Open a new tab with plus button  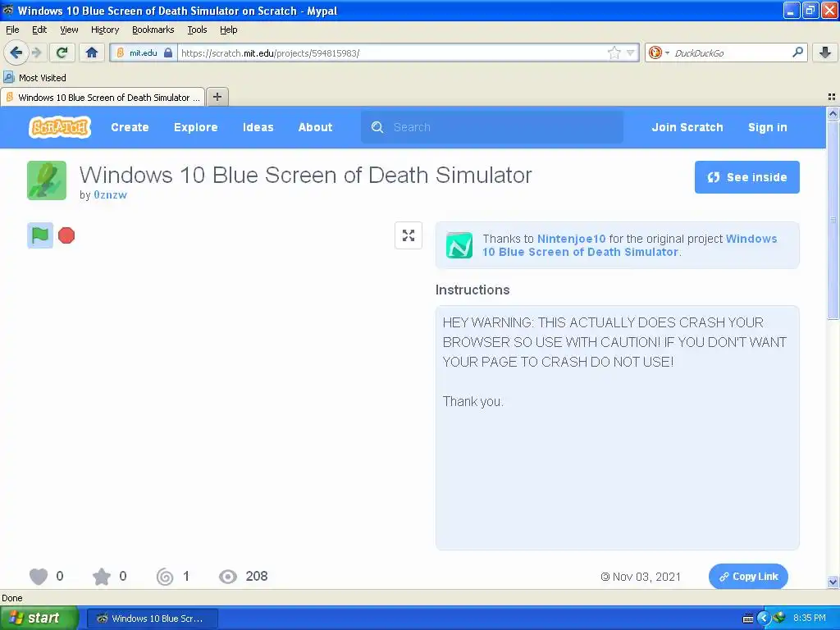217,97
